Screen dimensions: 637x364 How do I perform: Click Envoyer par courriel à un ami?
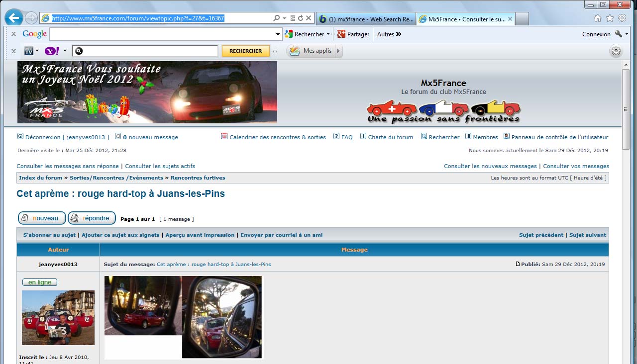pyautogui.click(x=282, y=235)
